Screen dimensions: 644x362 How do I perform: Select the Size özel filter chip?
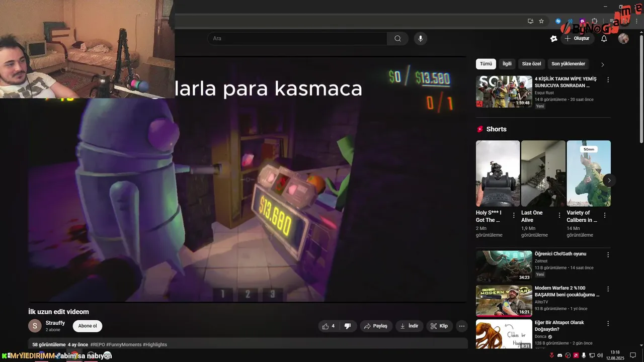pyautogui.click(x=531, y=64)
